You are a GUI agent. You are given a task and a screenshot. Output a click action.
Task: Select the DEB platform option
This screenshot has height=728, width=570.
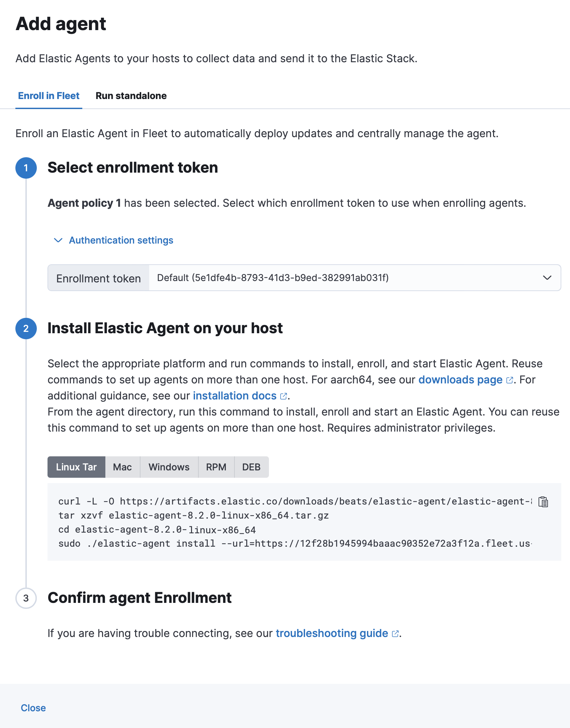(x=252, y=467)
